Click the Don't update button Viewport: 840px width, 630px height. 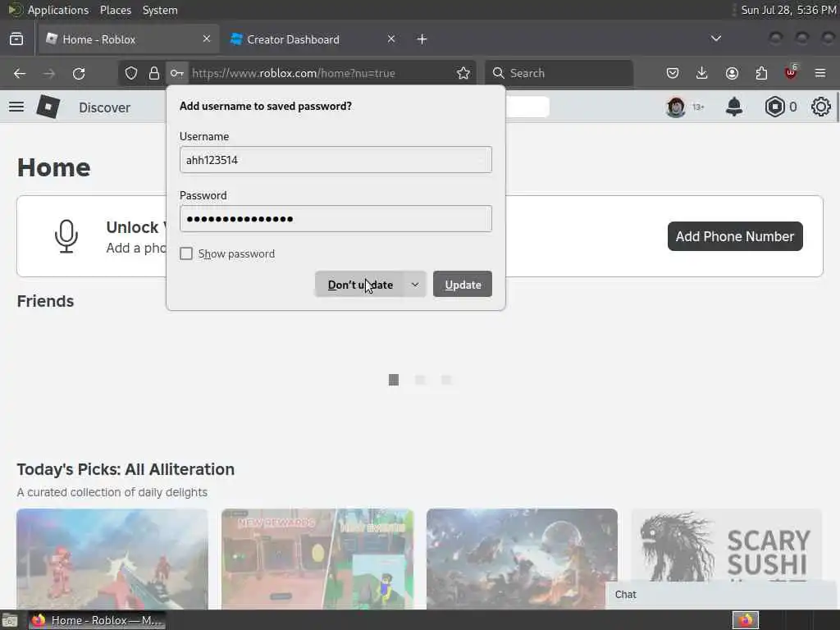click(x=359, y=285)
